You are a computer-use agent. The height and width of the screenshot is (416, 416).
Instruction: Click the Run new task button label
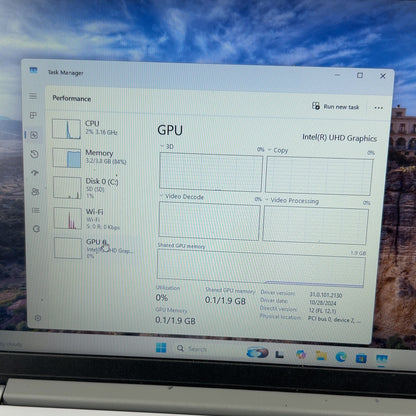coord(341,107)
